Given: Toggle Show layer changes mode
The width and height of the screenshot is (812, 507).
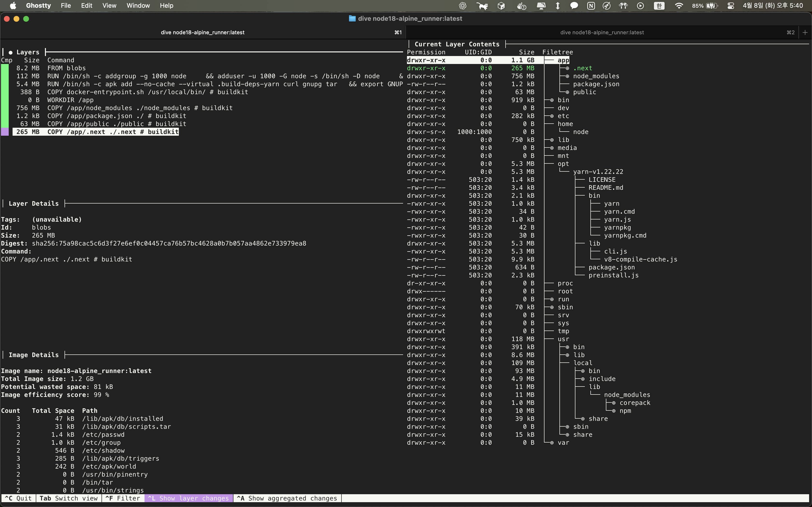Looking at the screenshot, I should click(188, 498).
